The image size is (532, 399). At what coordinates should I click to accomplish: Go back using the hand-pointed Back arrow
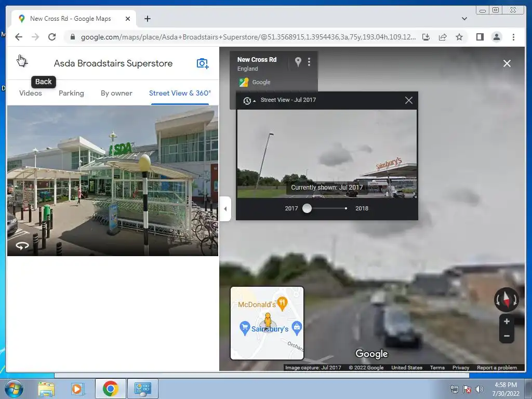coord(22,63)
